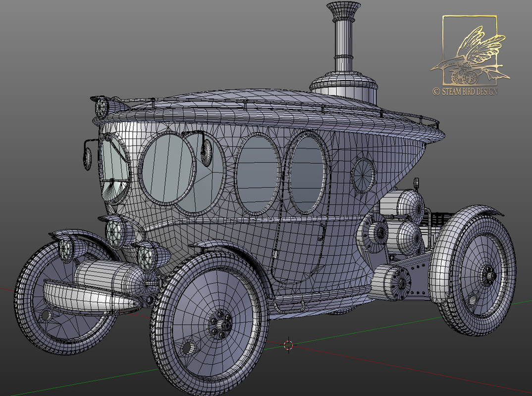
Task: Click the bird's tail fin in the logo
Action: (x=493, y=75)
